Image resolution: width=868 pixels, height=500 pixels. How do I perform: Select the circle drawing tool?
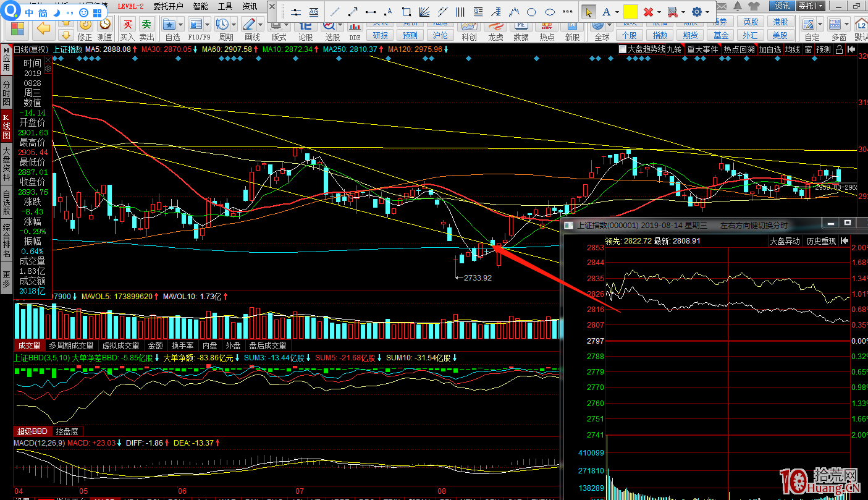531,12
